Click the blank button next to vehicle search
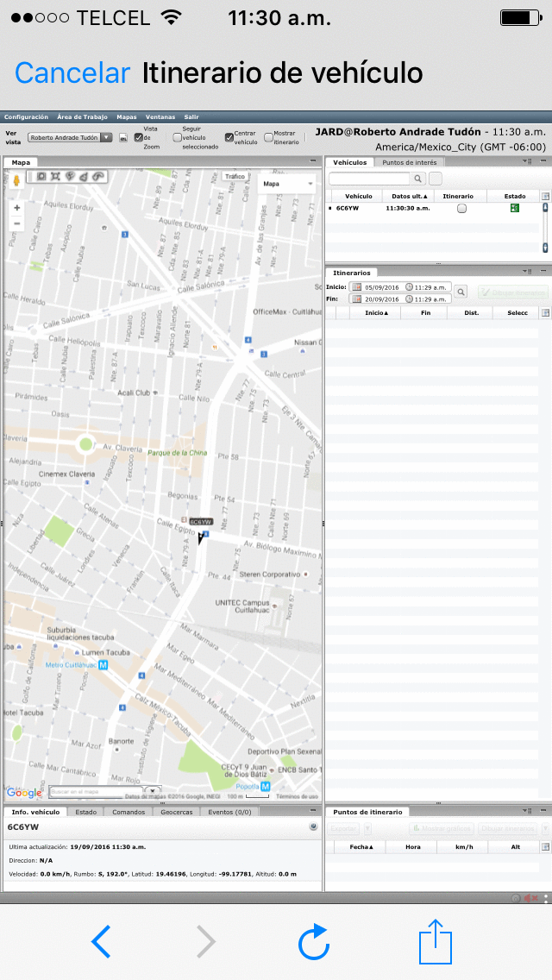 (435, 179)
